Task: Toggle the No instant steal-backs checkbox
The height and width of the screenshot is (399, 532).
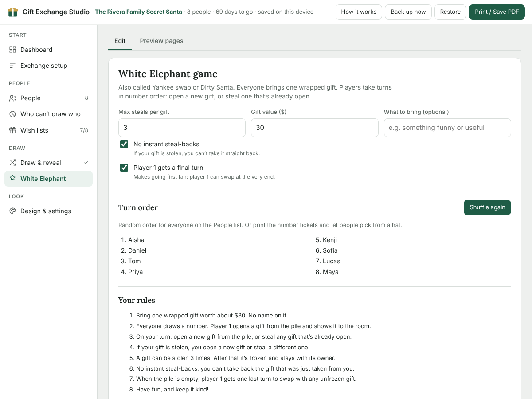Action: point(124,144)
